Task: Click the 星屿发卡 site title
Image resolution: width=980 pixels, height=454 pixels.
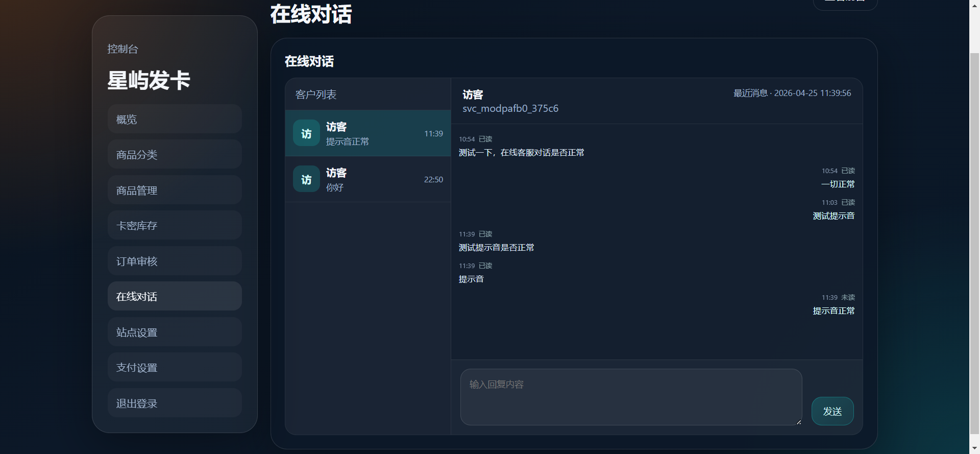Action: point(148,80)
